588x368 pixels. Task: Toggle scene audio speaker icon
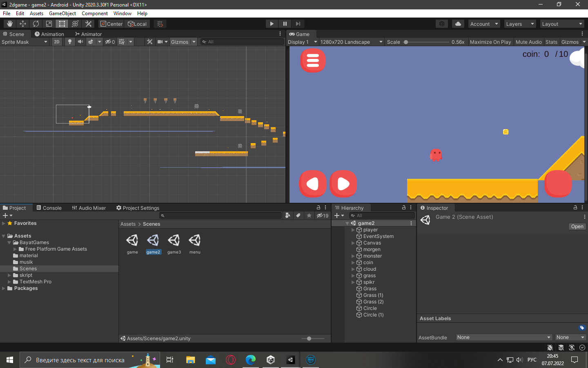pyautogui.click(x=80, y=42)
